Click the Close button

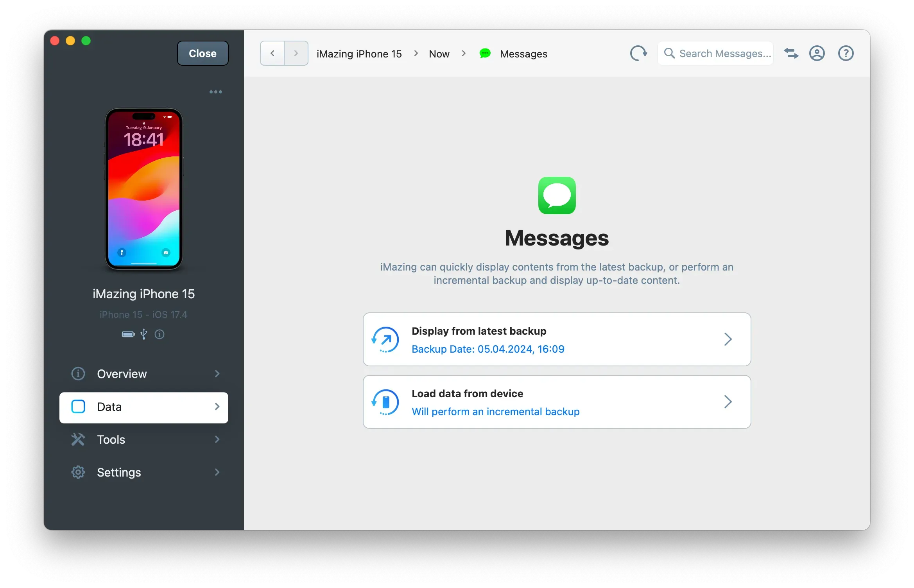tap(202, 53)
